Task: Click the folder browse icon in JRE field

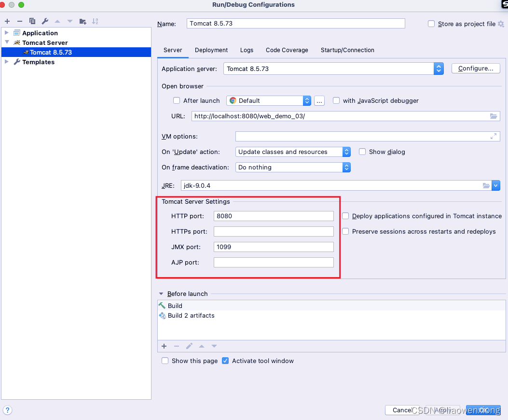Action: (x=486, y=185)
